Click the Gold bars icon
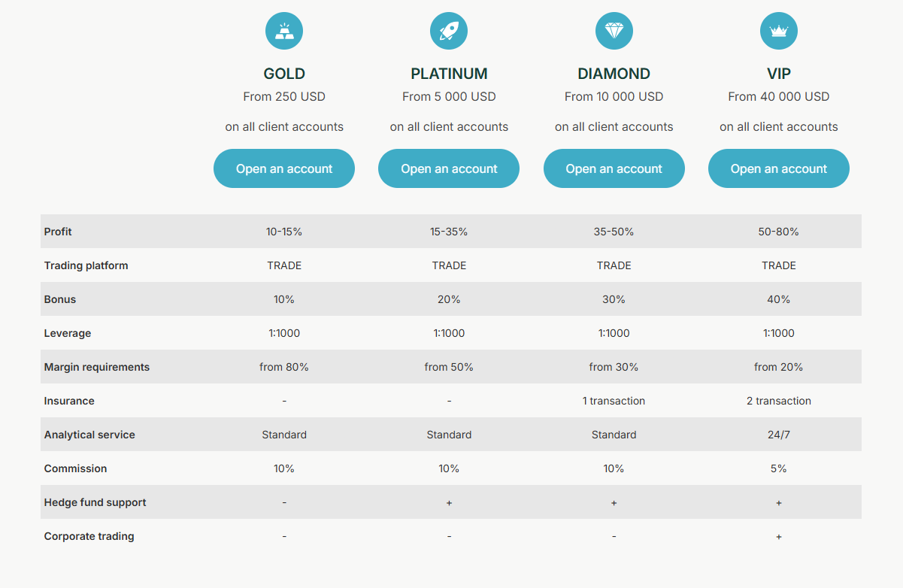Viewport: 903px width, 588px height. (284, 31)
